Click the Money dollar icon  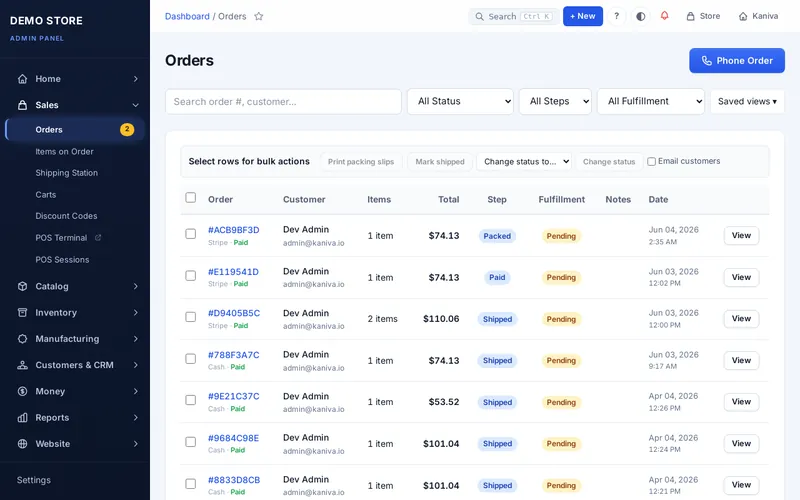22,391
